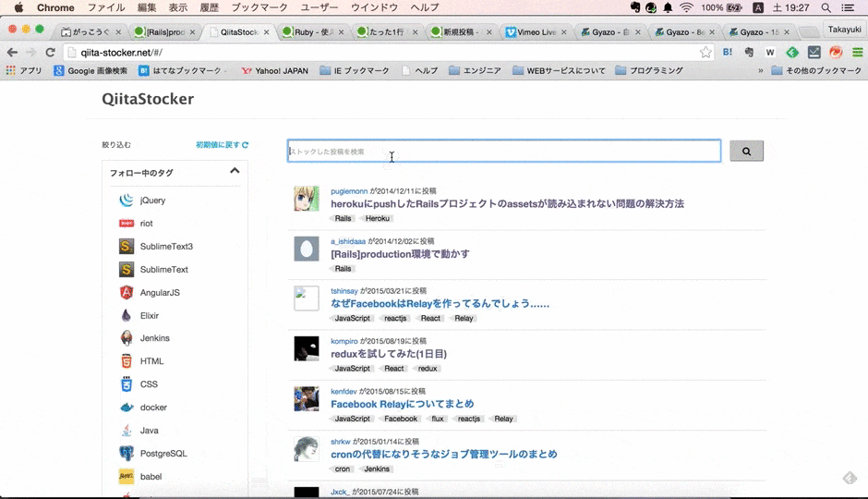Switch to the [Rails]prod tab

pyautogui.click(x=163, y=32)
